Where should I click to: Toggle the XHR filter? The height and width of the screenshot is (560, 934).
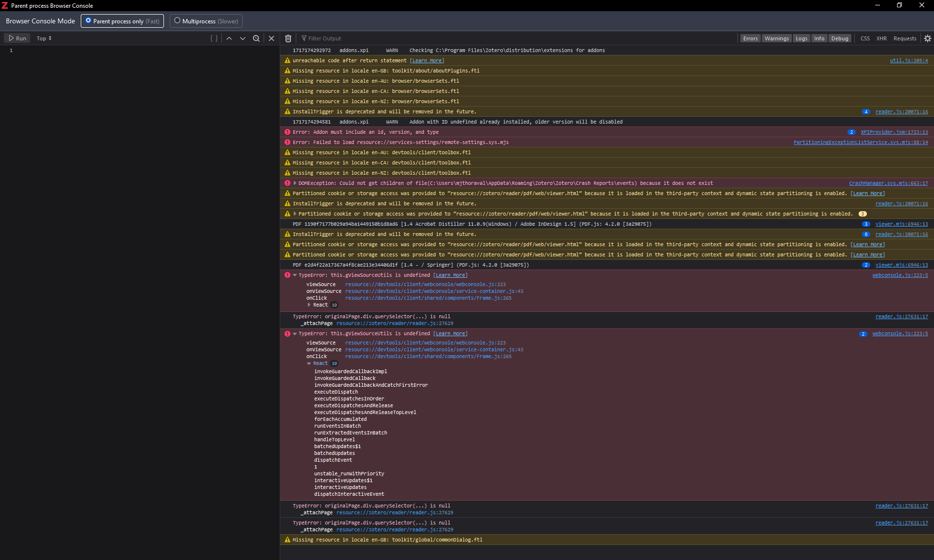tap(881, 38)
